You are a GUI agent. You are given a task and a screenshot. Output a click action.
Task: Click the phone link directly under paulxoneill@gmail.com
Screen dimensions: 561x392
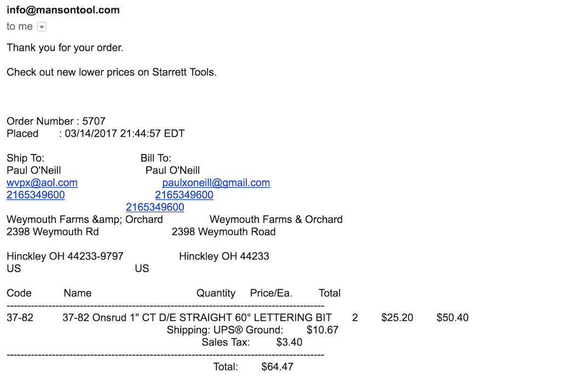click(184, 195)
